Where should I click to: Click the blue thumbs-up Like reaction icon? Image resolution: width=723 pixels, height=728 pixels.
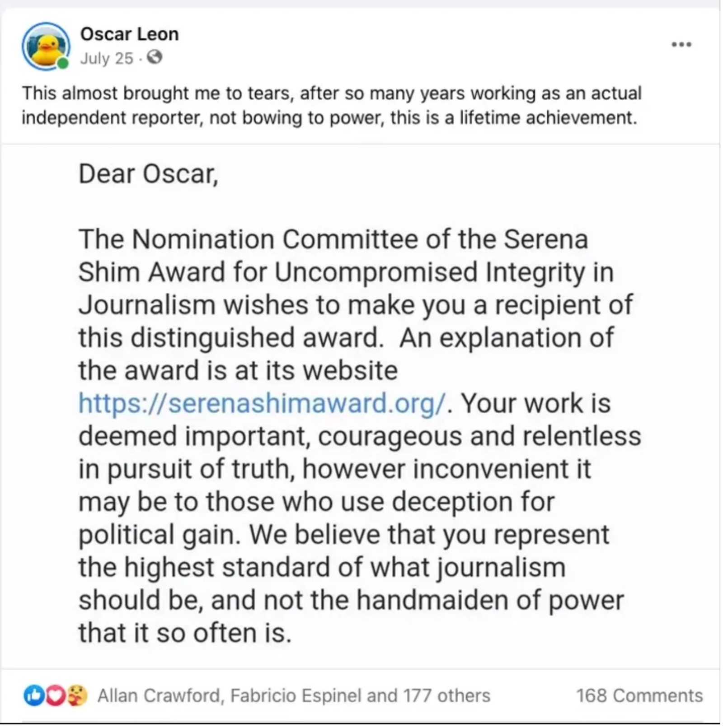(x=33, y=696)
